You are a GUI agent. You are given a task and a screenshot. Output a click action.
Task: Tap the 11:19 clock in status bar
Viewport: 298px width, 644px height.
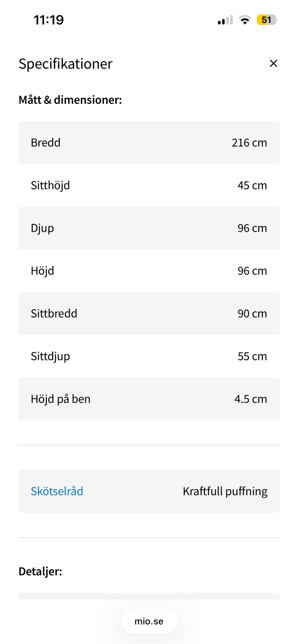pyautogui.click(x=49, y=20)
